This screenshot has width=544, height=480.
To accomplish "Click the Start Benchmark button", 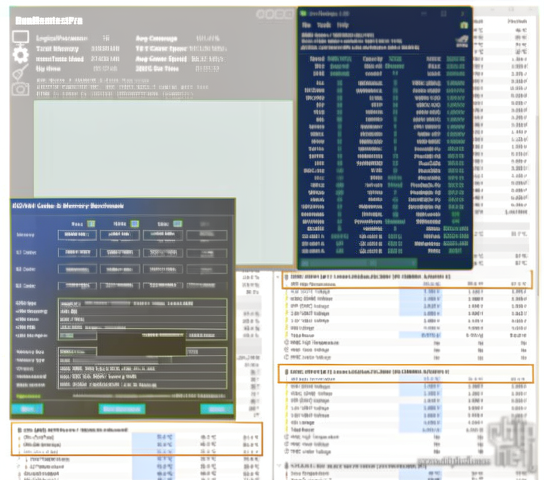I will pyautogui.click(x=122, y=409).
